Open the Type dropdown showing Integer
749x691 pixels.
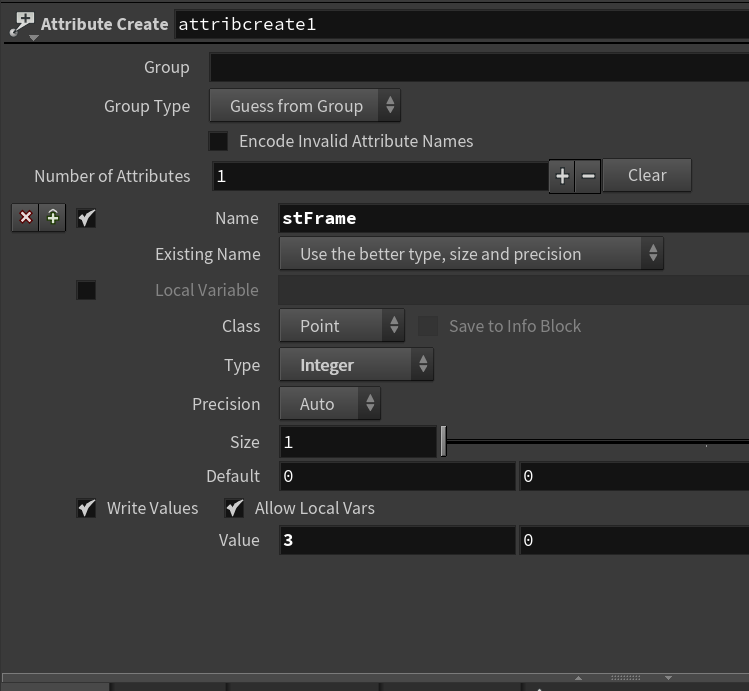point(356,365)
